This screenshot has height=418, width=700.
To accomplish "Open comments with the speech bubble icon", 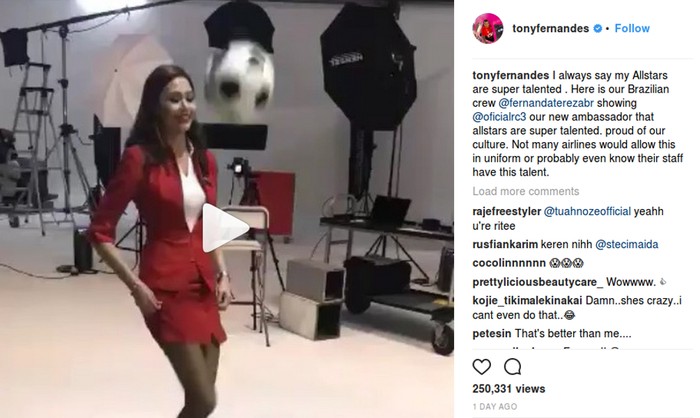I will pyautogui.click(x=512, y=367).
